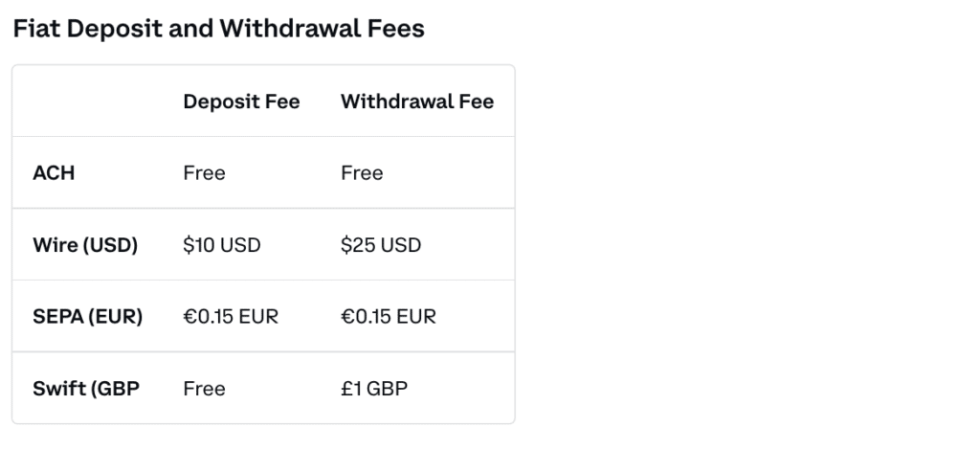Select the $10 USD wire deposit fee
980x450 pixels.
click(222, 245)
